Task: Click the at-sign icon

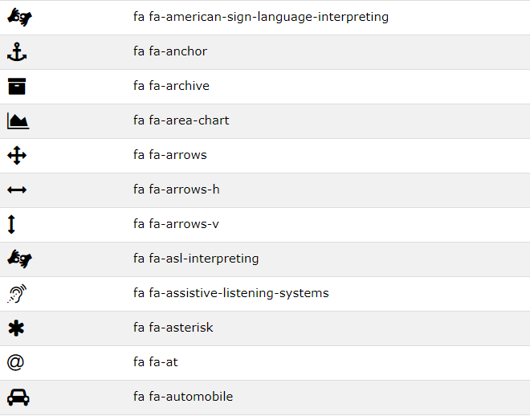Action: click(15, 362)
